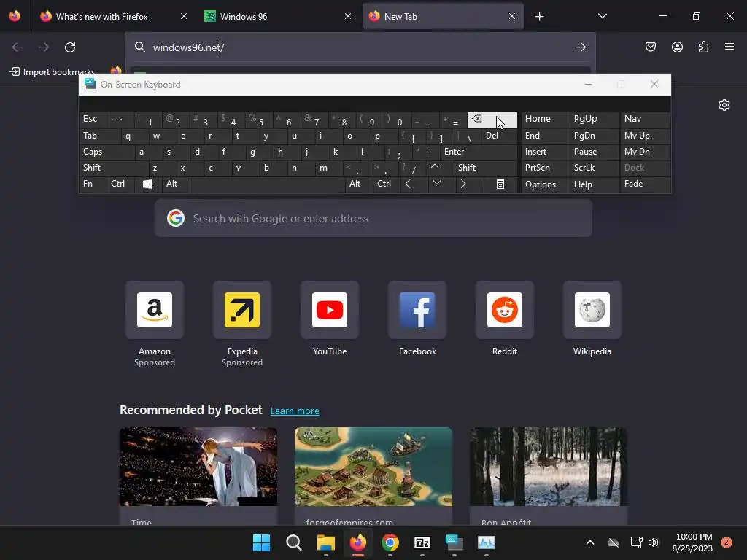Image resolution: width=747 pixels, height=560 pixels.
Task: Open the Time Pocket story thumbnail
Action: click(x=198, y=466)
